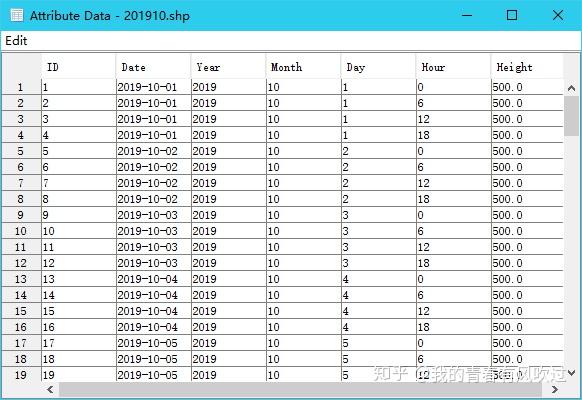Click the horizontal scrollbar left arrow

point(50,389)
